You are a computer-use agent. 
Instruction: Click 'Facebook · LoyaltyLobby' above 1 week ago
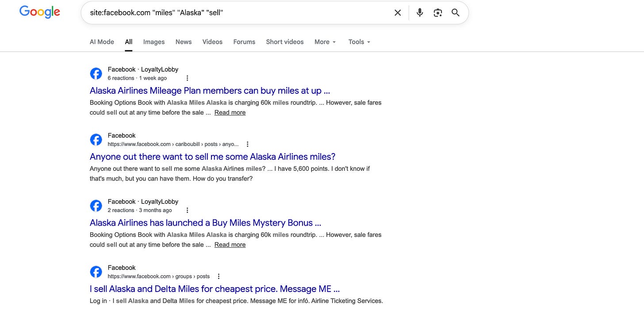tap(143, 69)
